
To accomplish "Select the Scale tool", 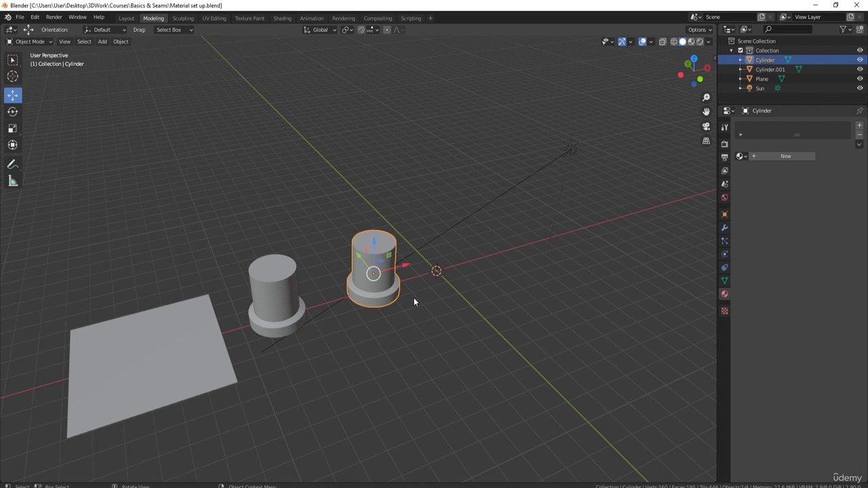I will [x=12, y=128].
